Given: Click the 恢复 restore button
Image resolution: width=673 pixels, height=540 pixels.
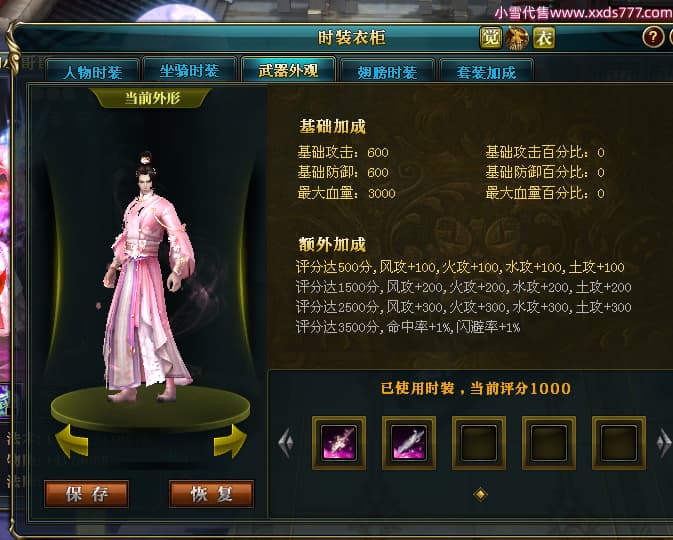Looking at the screenshot, I should coord(212,494).
